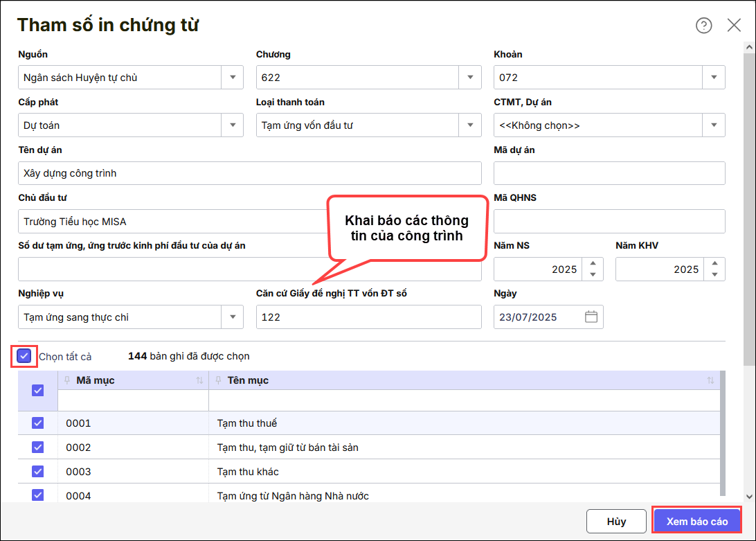Image resolution: width=756 pixels, height=541 pixels.
Task: Open the CTMT, Dự án dropdown
Action: click(714, 125)
